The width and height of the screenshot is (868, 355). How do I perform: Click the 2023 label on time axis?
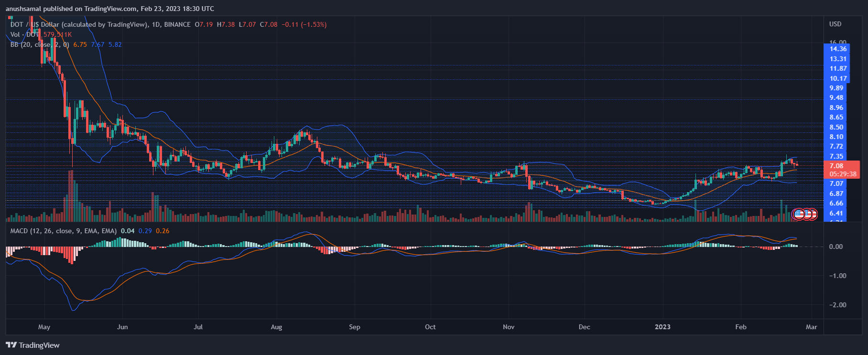pos(662,327)
